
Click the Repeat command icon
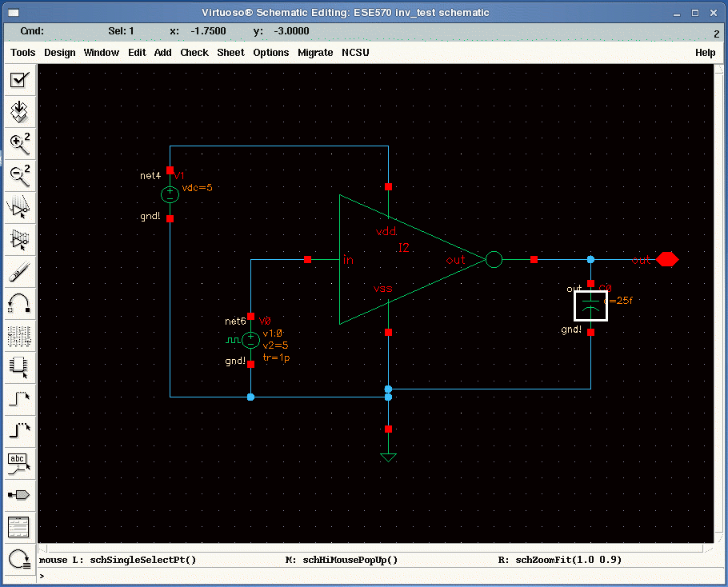[x=19, y=560]
